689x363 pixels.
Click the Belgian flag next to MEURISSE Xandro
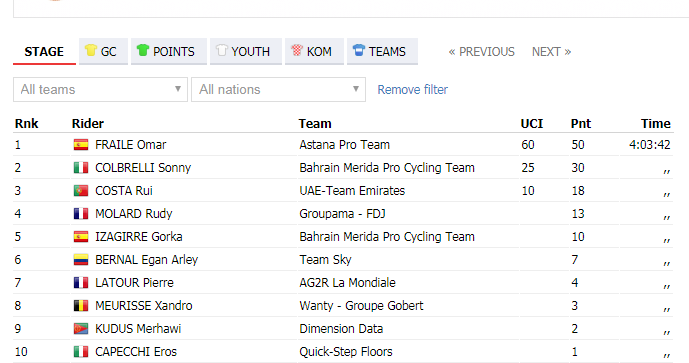point(81,306)
